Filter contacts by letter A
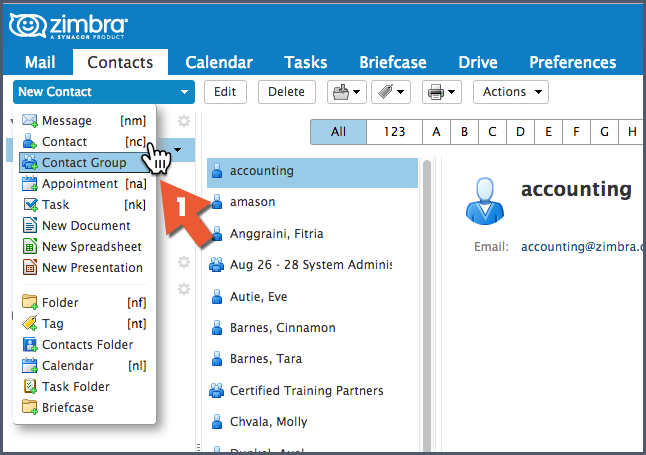Screen dimensions: 646x455 point(436,132)
